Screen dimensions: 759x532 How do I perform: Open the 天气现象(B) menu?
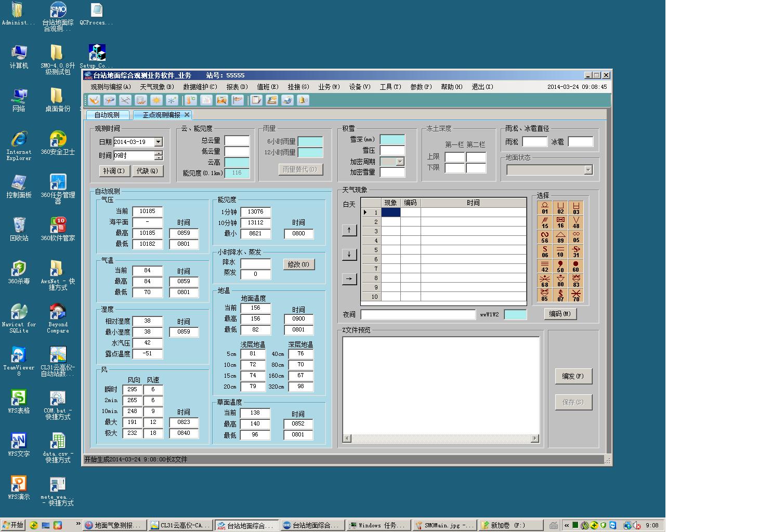click(156, 87)
